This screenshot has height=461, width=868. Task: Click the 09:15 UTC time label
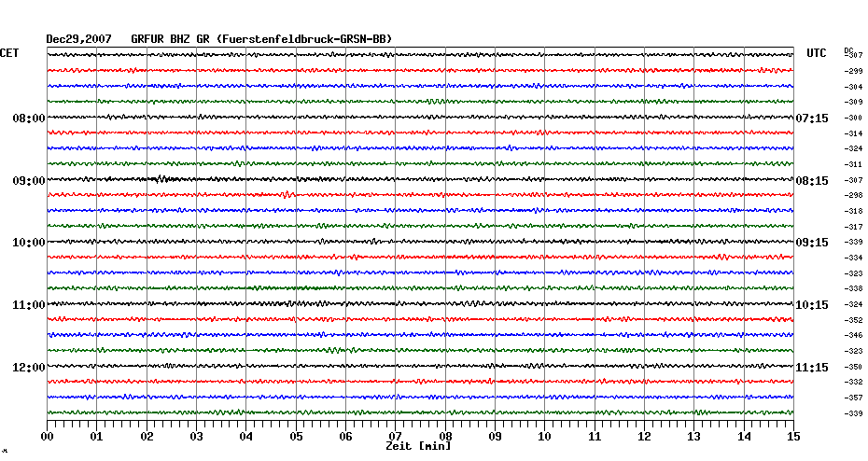pos(812,243)
